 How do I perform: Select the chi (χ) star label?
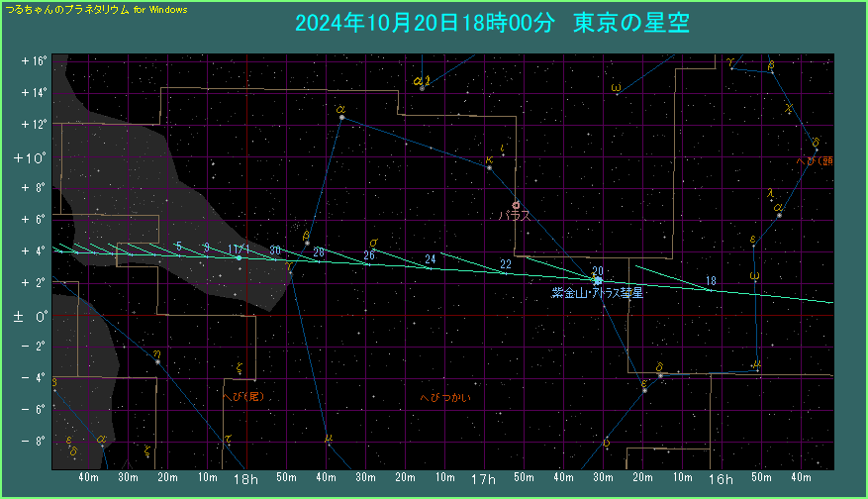click(788, 107)
